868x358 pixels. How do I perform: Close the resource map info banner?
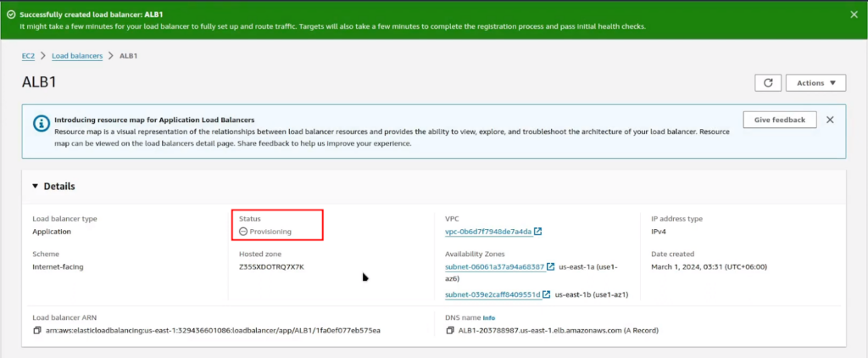(830, 120)
